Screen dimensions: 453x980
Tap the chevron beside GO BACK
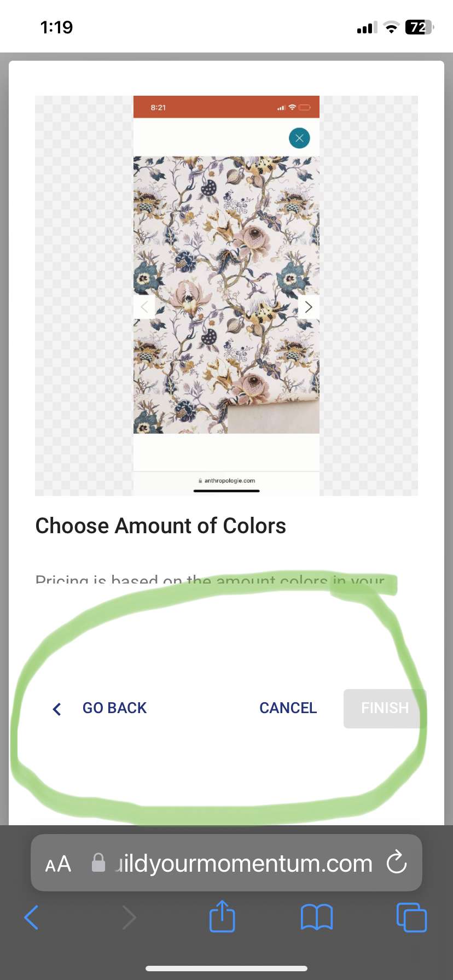tap(56, 709)
